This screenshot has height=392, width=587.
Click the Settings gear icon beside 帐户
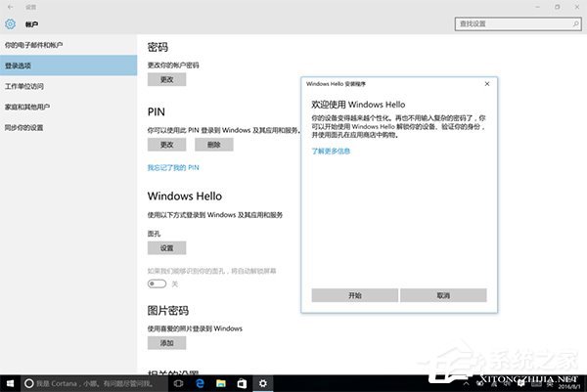click(x=10, y=23)
